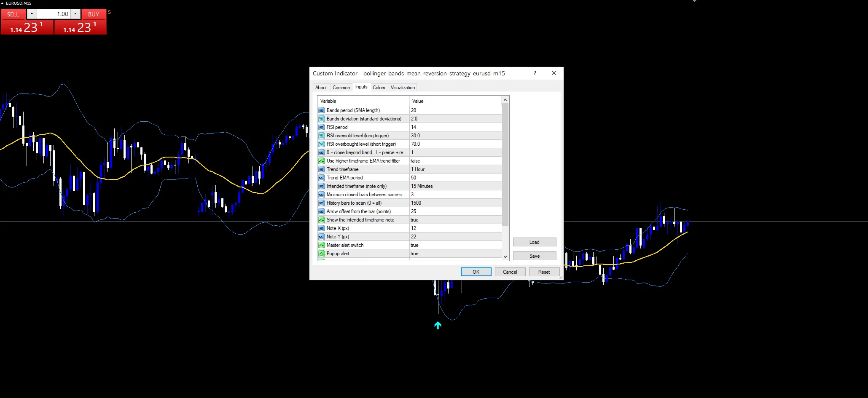
Task: Confirm with the OK button
Action: (476, 272)
